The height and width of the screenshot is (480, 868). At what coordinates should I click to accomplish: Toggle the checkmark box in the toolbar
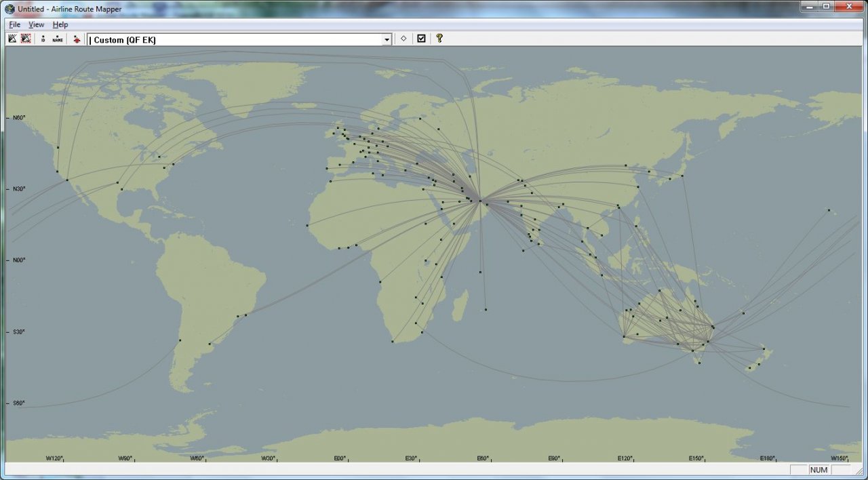click(x=421, y=39)
